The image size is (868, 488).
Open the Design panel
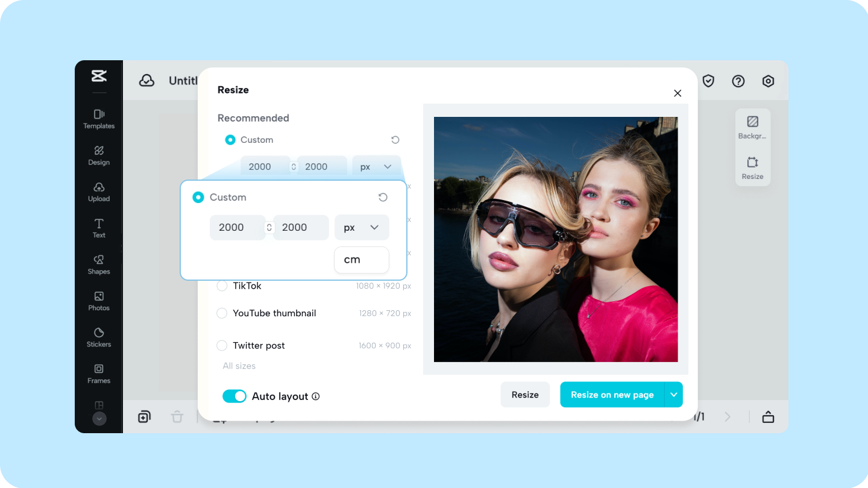click(99, 155)
